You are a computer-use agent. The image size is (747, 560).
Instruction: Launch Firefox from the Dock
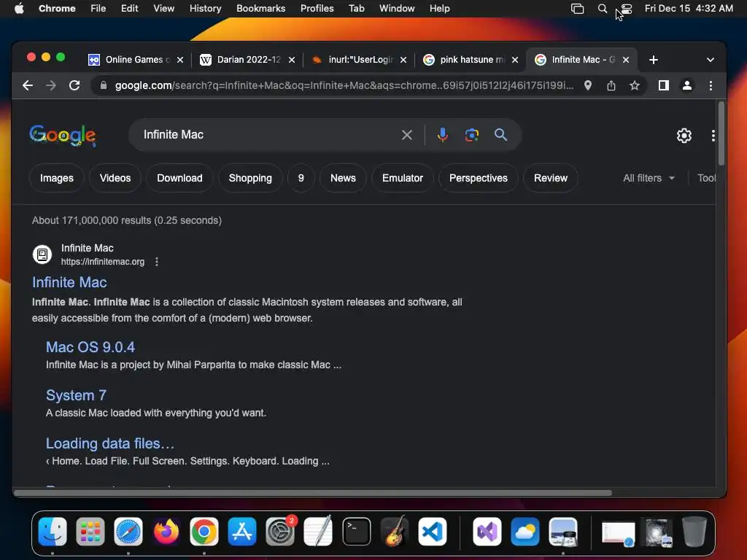(x=166, y=532)
